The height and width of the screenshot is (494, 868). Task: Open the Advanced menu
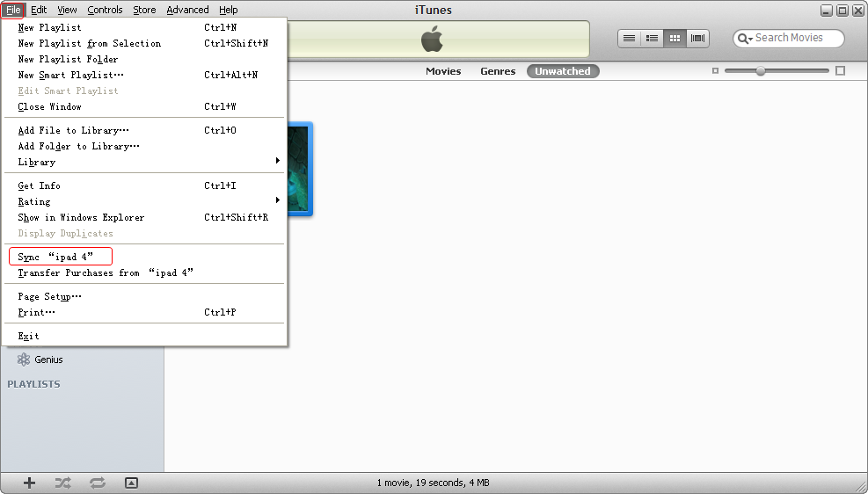point(187,10)
